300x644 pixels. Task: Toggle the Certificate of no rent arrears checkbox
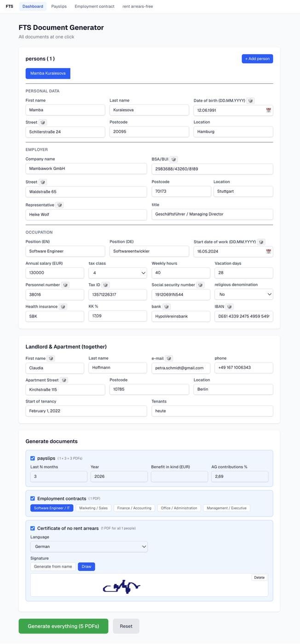(x=31, y=527)
